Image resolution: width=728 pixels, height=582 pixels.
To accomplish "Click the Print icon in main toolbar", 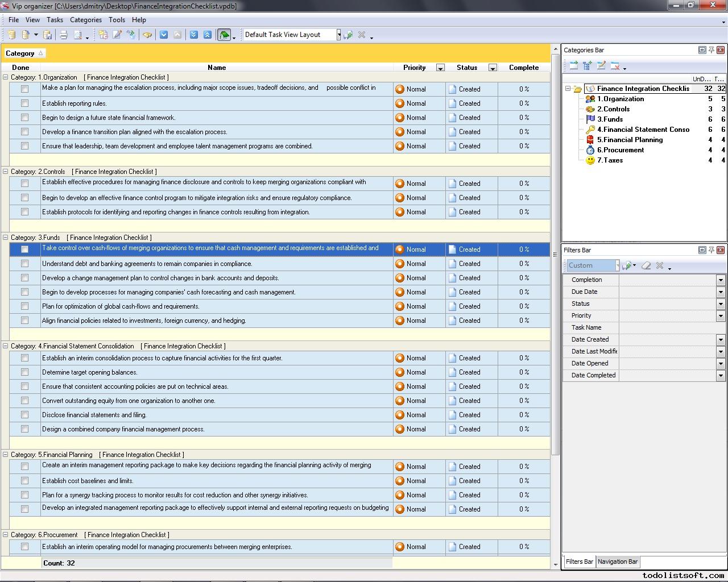I will pos(64,35).
